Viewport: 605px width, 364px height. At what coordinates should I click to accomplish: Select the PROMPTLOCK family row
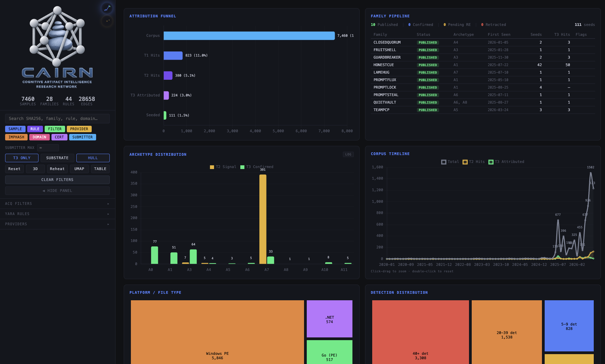click(x=483, y=88)
